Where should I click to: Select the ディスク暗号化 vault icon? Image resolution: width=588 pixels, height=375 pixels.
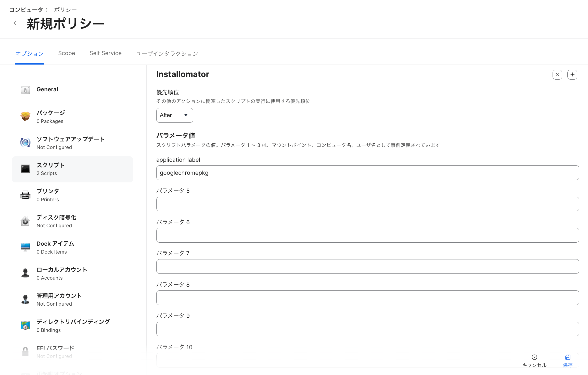pyautogui.click(x=25, y=221)
